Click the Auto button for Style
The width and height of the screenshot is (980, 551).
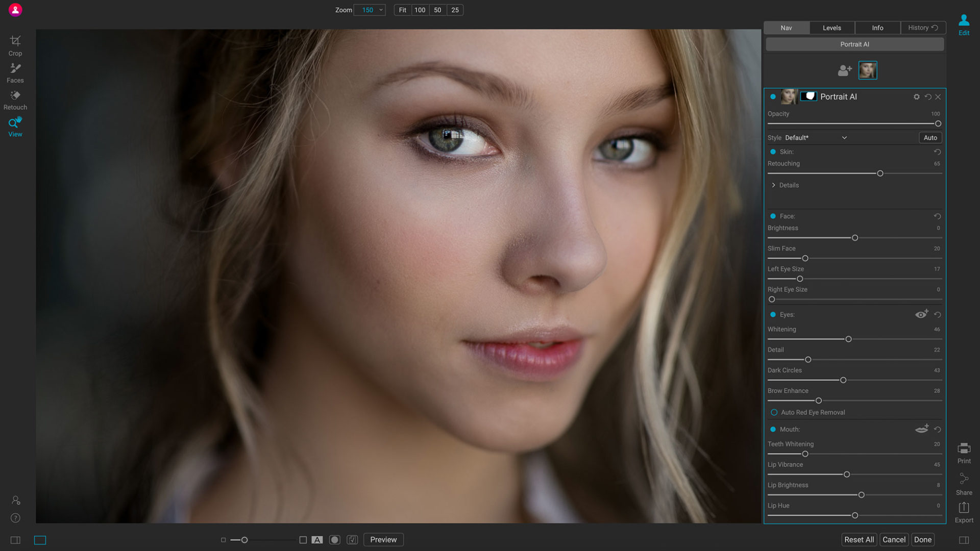930,137
